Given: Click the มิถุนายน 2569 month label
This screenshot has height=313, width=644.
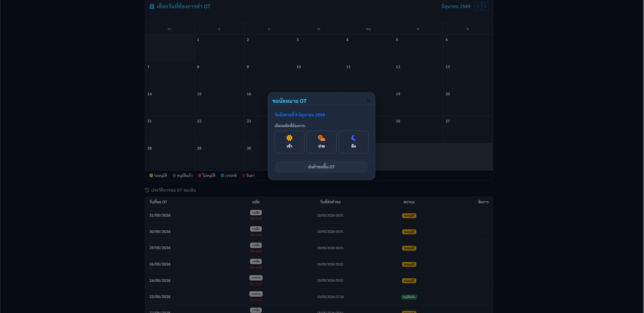Looking at the screenshot, I should click(456, 7).
